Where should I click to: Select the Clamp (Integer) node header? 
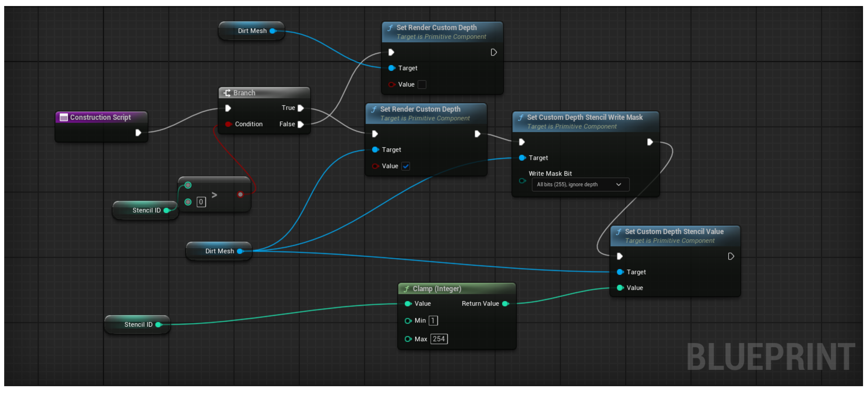point(437,289)
